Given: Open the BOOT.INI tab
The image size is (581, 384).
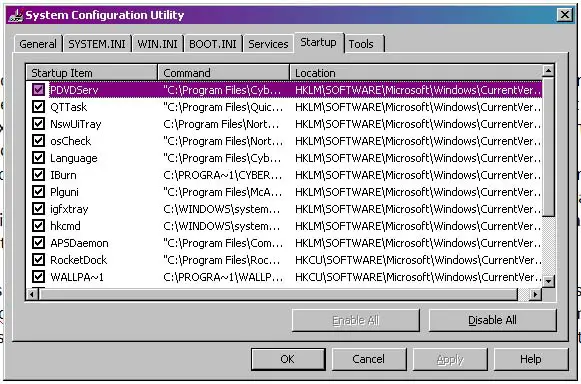Looking at the screenshot, I should click(x=213, y=44).
